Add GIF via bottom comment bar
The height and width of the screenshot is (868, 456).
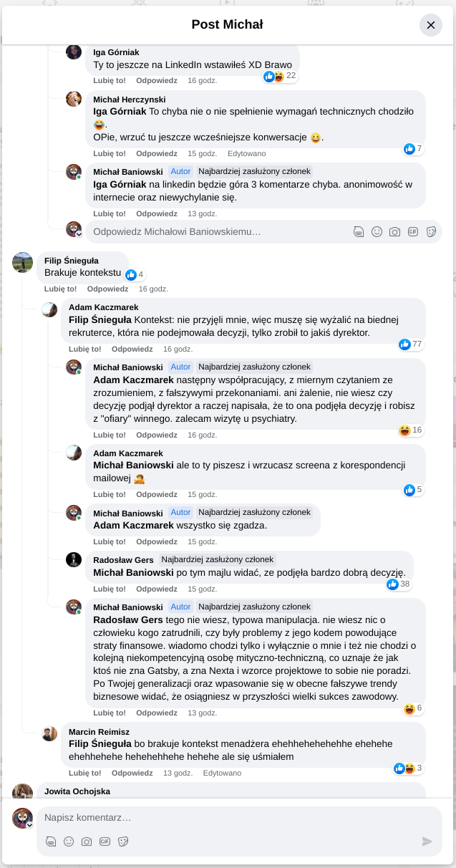105,842
